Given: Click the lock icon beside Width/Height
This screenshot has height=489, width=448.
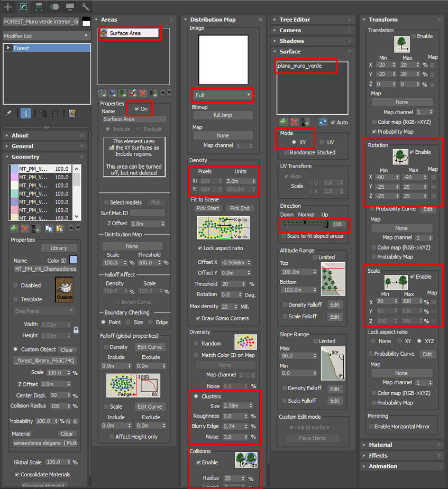Looking at the screenshot, I should pyautogui.click(x=76, y=330).
